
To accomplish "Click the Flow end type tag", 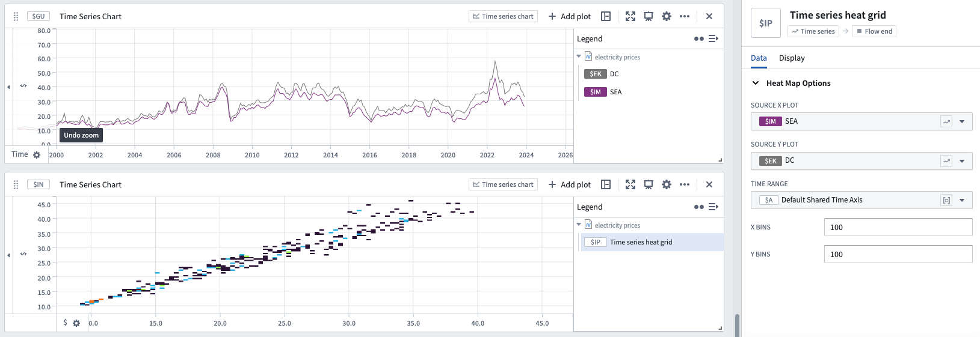I will 874,31.
